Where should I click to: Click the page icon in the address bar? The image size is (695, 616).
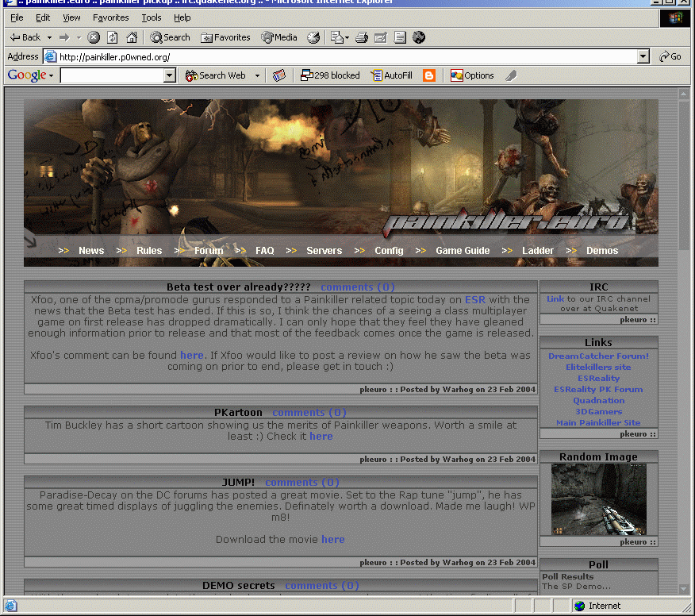click(50, 57)
